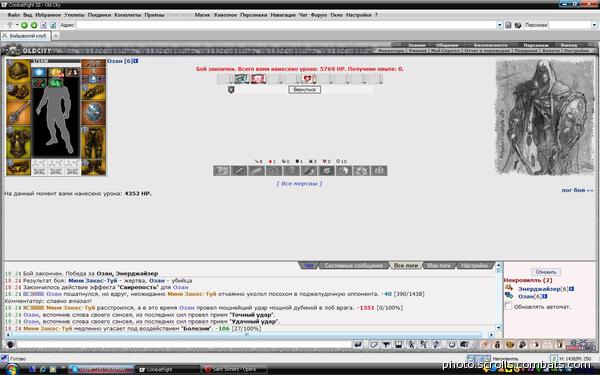
Task: Open the Форум menu
Action: coord(318,15)
